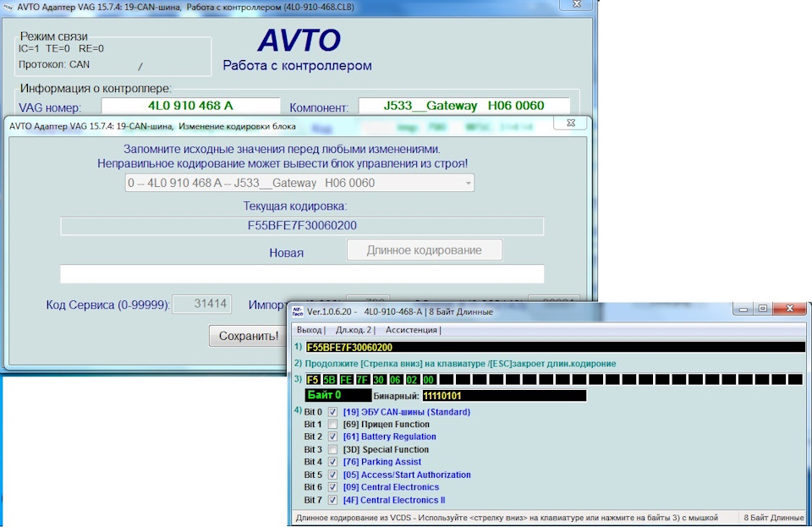The image size is (812, 527).
Task: Close the Изменение кодировки блока dialog
Action: (x=571, y=123)
